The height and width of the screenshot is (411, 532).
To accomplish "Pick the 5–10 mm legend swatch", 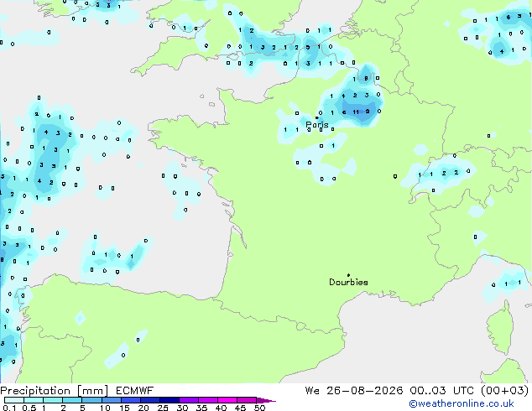I will [x=91, y=400].
